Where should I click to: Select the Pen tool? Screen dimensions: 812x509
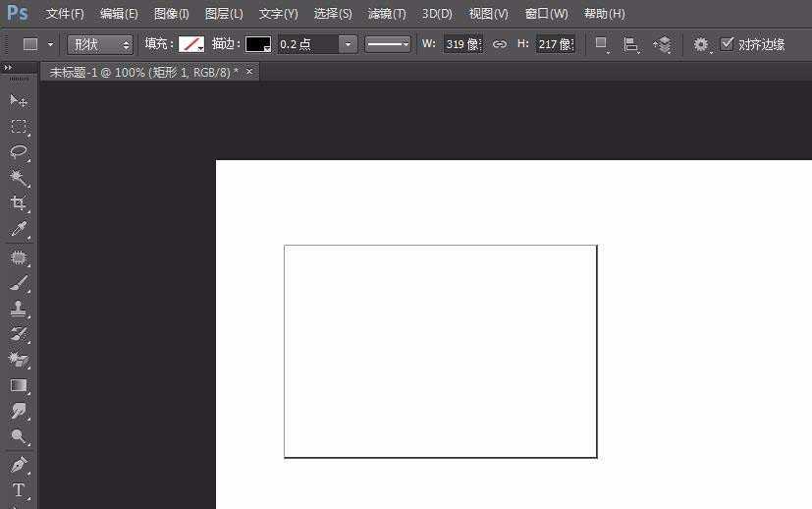tap(18, 464)
